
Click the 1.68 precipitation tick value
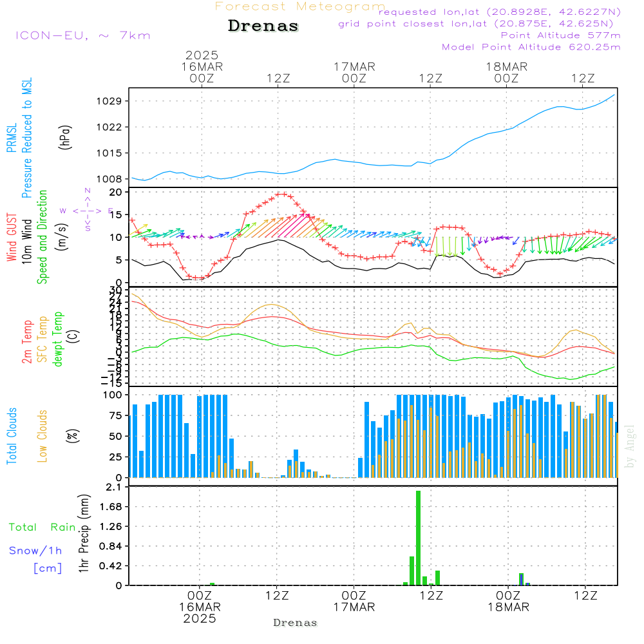click(111, 507)
